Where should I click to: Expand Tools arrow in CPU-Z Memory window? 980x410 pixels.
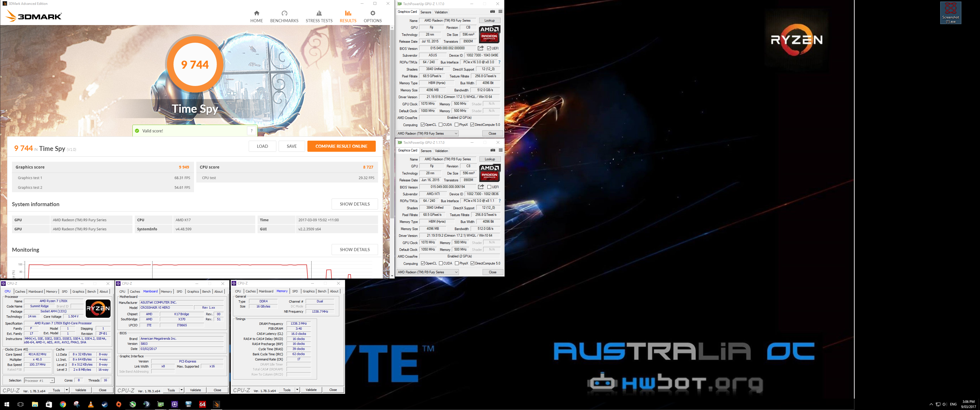click(297, 390)
